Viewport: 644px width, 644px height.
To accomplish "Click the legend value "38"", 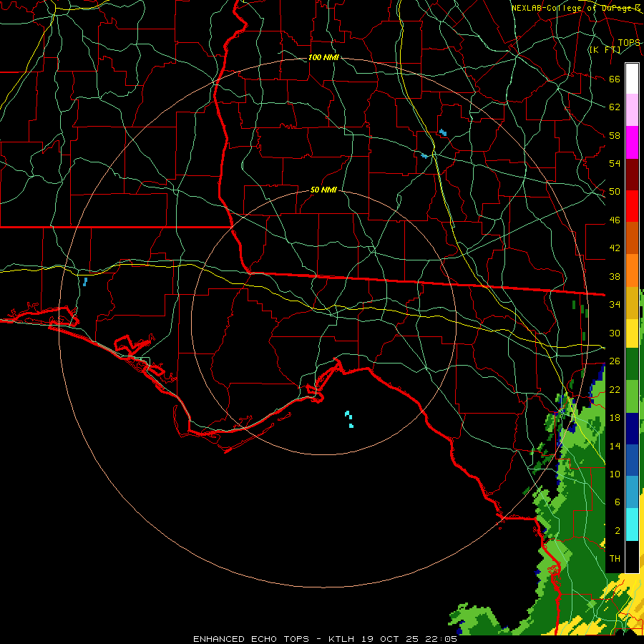I will (615, 276).
